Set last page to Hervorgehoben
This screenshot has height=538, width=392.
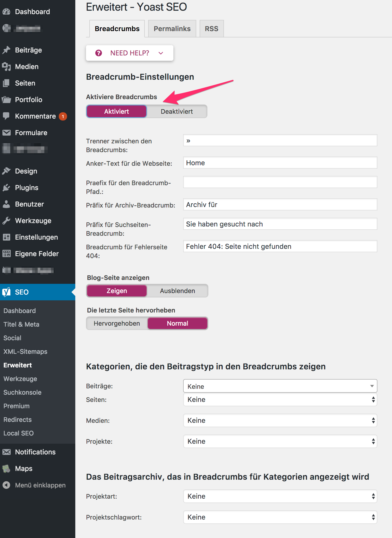[x=117, y=323]
